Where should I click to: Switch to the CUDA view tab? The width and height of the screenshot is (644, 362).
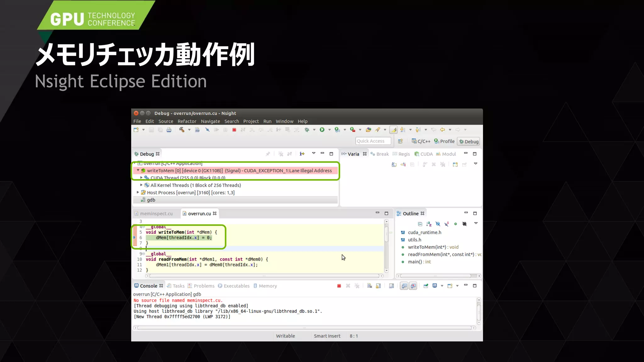tap(423, 154)
